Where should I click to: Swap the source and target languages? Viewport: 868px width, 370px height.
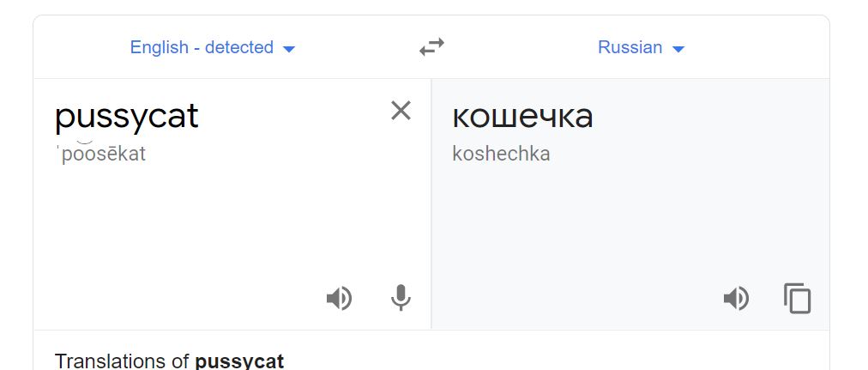coord(431,47)
